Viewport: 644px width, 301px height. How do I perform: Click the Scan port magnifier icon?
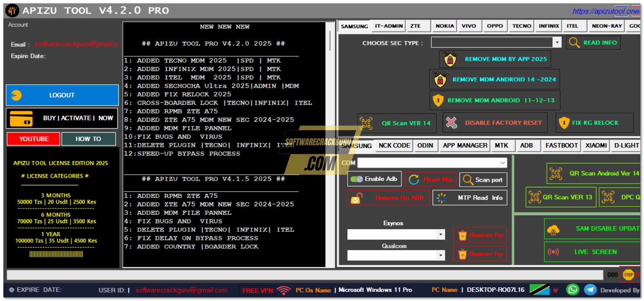tap(468, 179)
